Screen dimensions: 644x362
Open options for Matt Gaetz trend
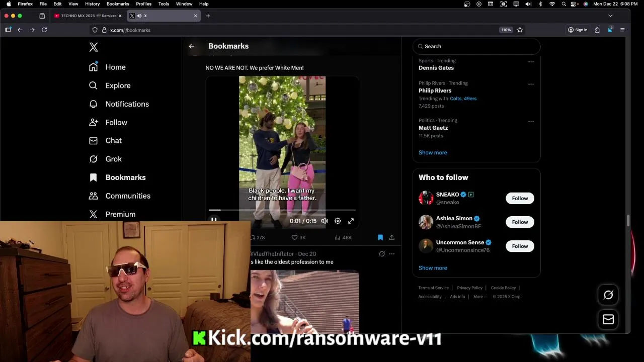pos(531,122)
